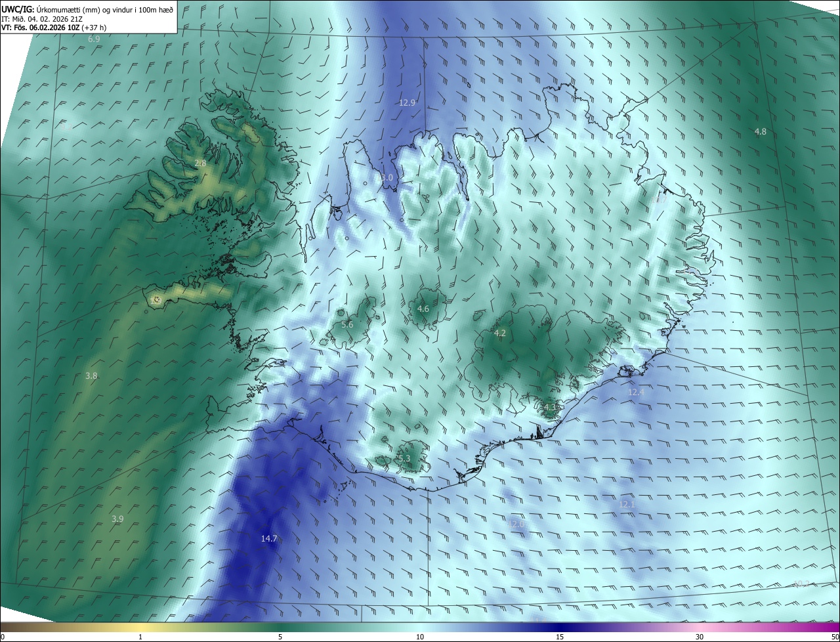Click the 1 tick on the color scale
The height and width of the screenshot is (642, 840).
click(140, 637)
